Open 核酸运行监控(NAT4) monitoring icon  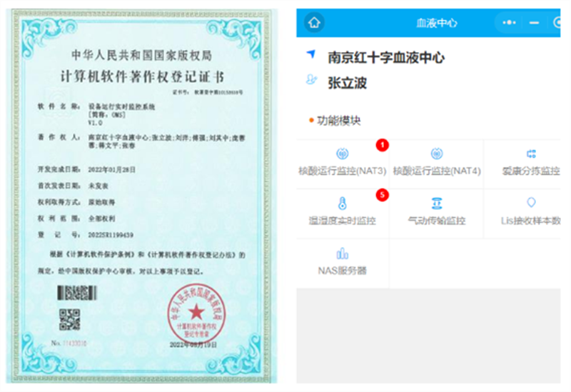pyautogui.click(x=437, y=154)
